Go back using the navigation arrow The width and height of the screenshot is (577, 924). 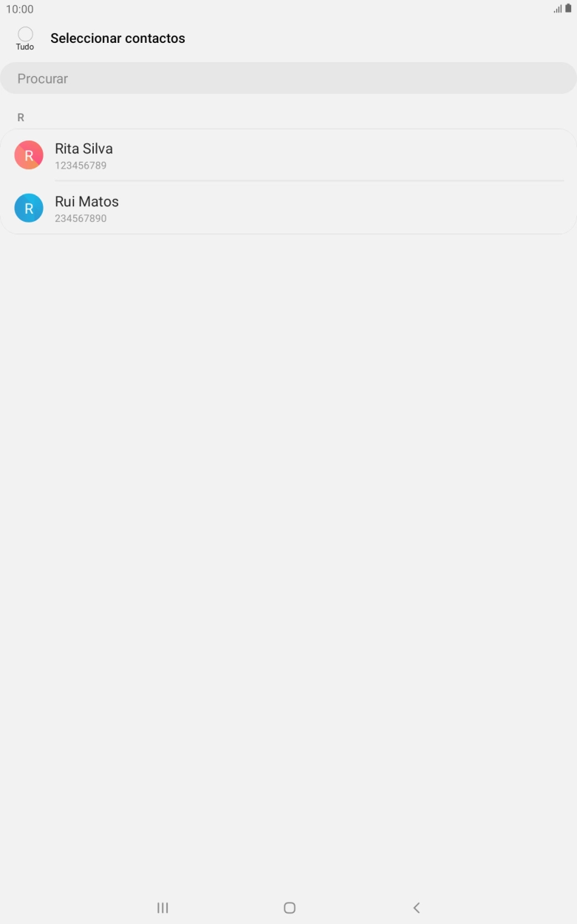click(416, 908)
